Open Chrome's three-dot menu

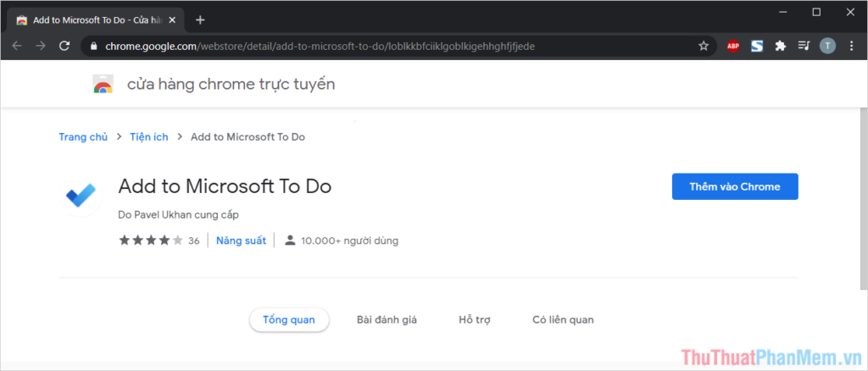tap(851, 46)
